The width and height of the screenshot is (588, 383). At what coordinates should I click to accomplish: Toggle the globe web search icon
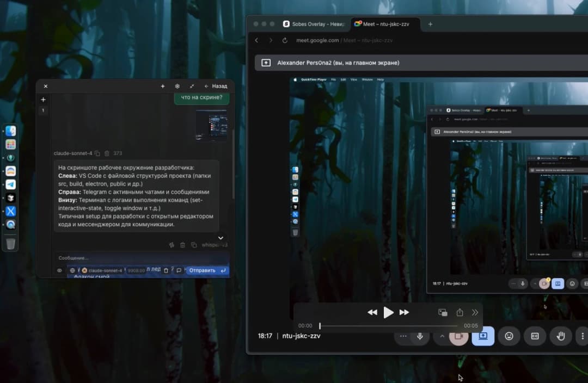point(72,270)
